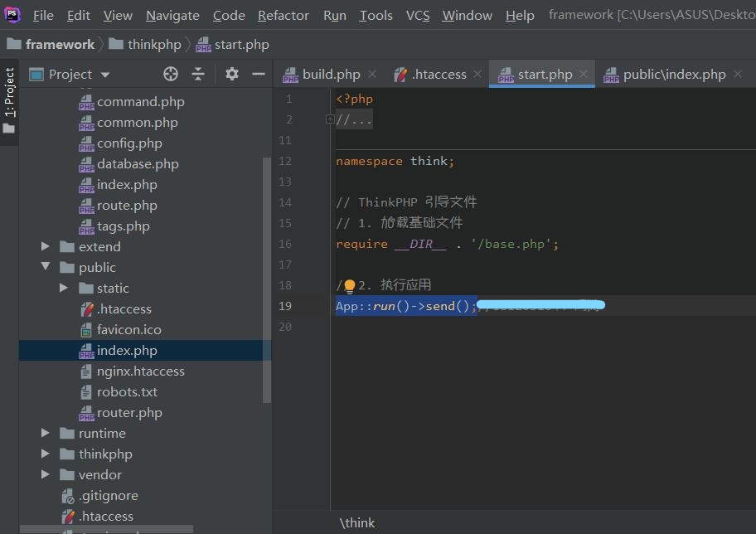Click the public .htaccess file icon
The height and width of the screenshot is (534, 756).
pyautogui.click(x=86, y=309)
